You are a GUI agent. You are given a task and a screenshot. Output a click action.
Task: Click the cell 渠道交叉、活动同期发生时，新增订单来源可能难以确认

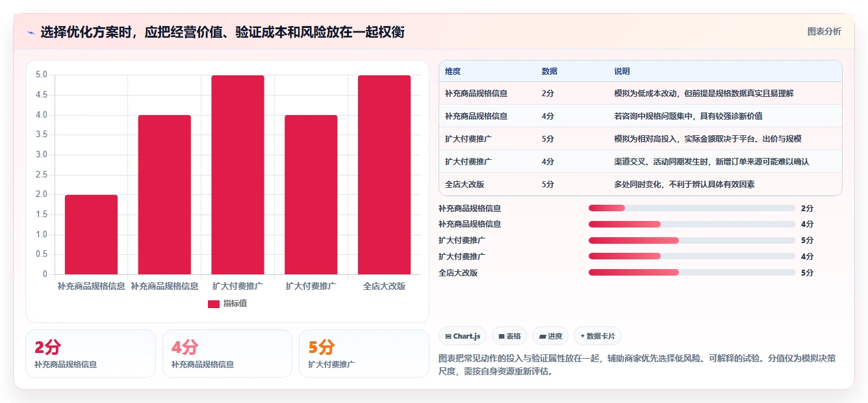pos(711,161)
